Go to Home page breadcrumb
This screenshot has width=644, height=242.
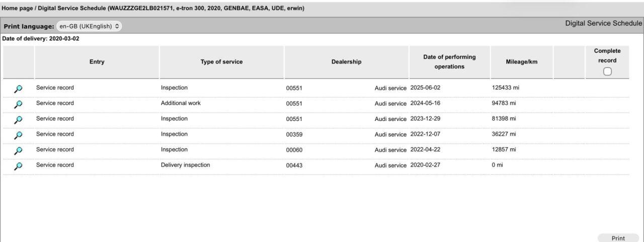(17, 8)
